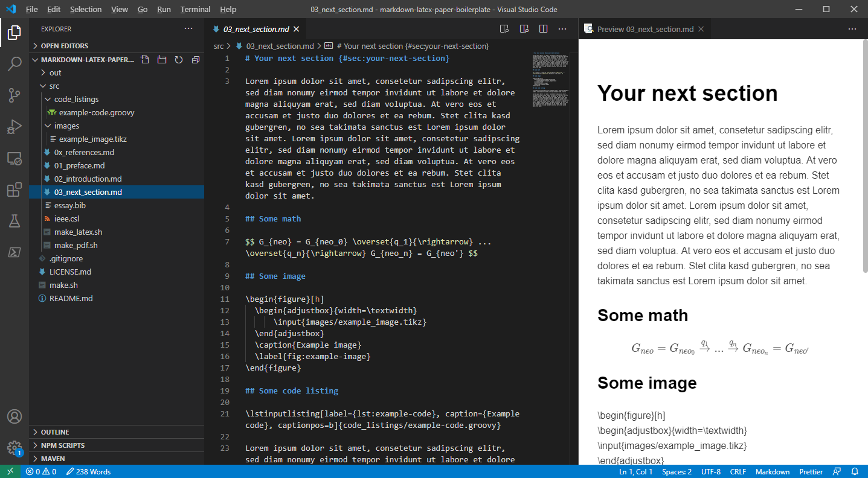Open notifications bell in status bar
Viewport: 868px width, 478px height.
coord(855,471)
